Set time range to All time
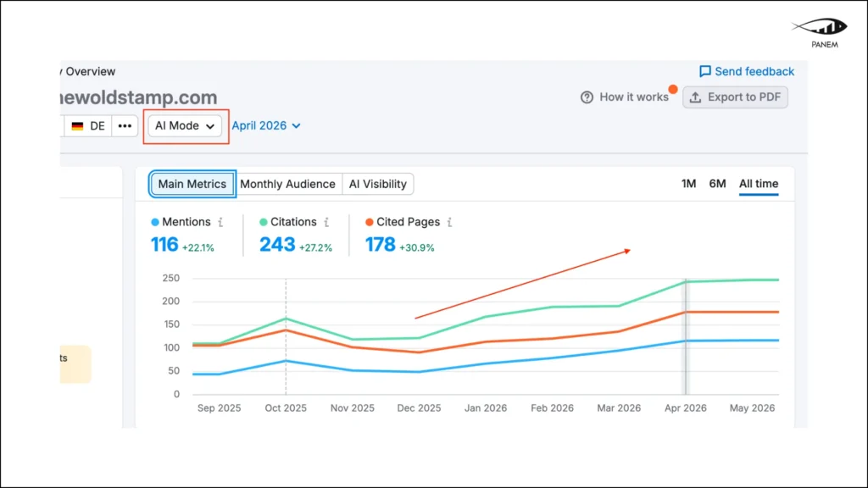868x488 pixels. coord(759,184)
